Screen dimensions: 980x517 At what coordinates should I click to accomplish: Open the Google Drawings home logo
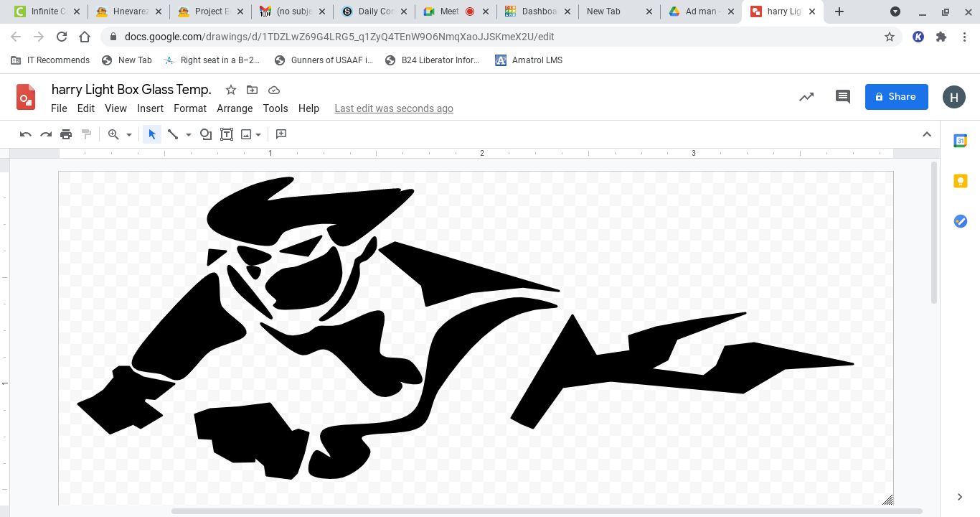click(26, 97)
